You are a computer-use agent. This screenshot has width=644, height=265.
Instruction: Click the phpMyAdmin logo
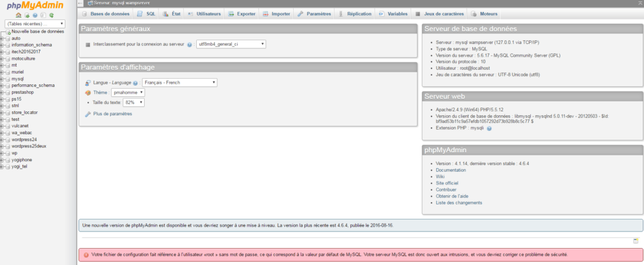point(35,6)
